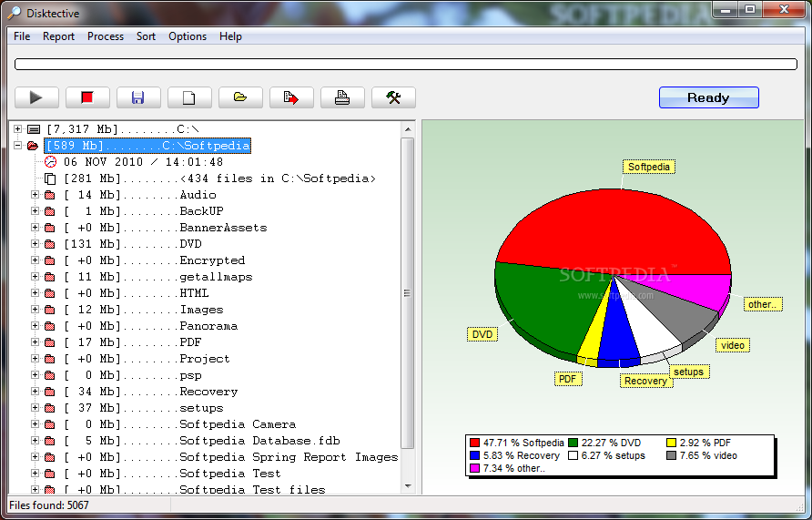This screenshot has height=520, width=812.
Task: Click the PDF pie chart label
Action: point(567,379)
